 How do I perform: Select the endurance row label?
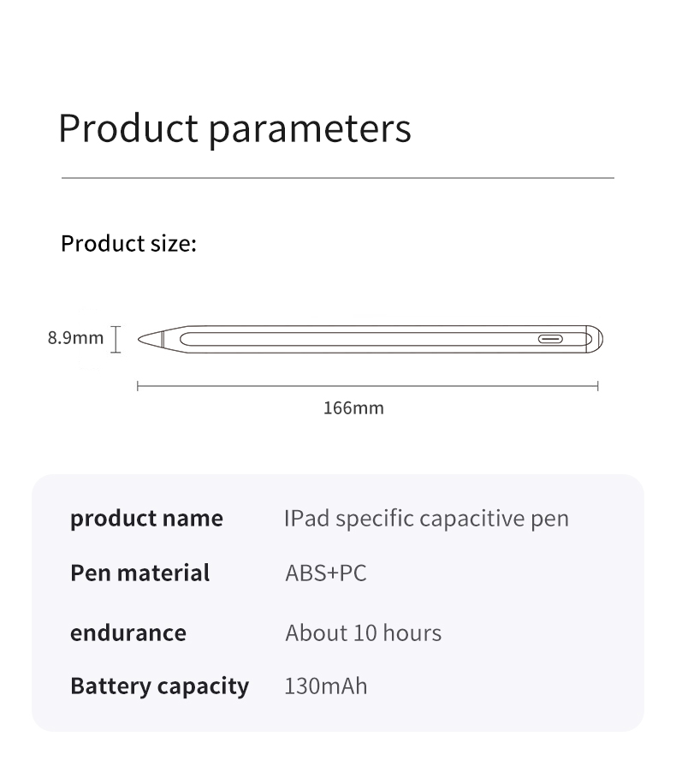click(127, 633)
